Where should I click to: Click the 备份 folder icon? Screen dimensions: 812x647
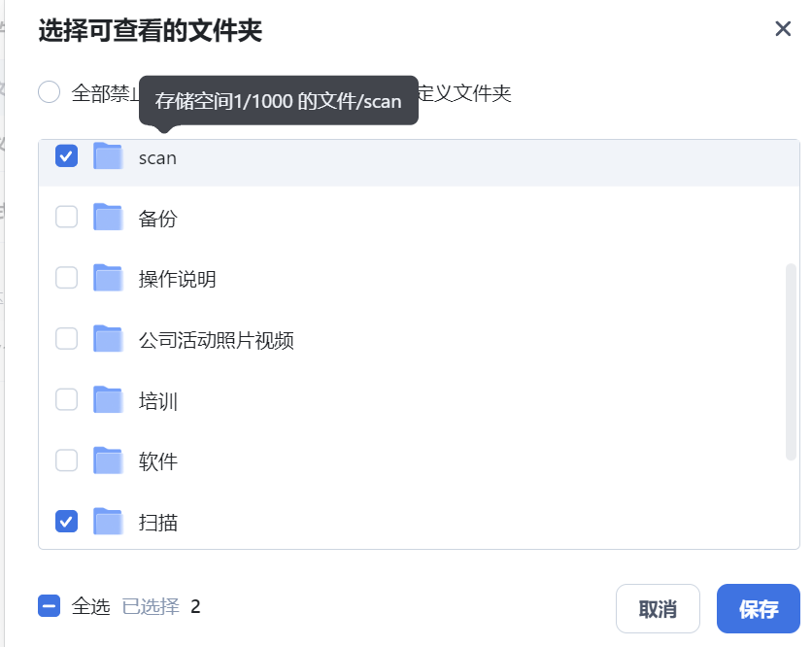(x=108, y=217)
